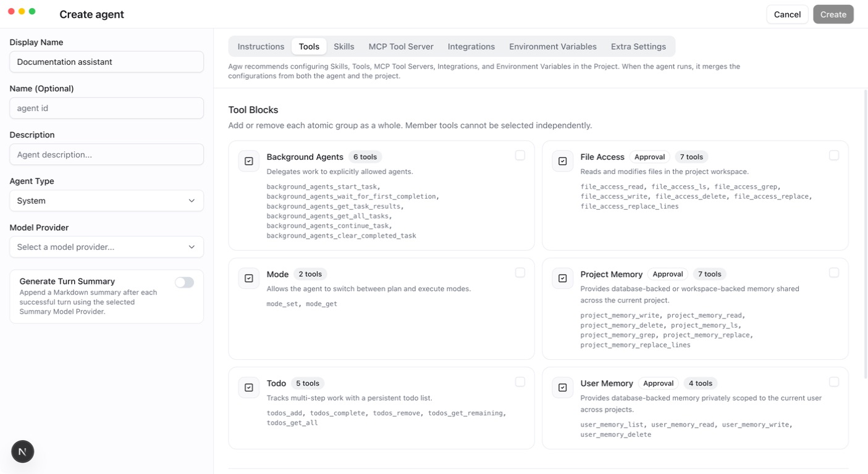Click the Background Agents 6 tools badge
Image resolution: width=868 pixels, height=474 pixels.
[365, 157]
